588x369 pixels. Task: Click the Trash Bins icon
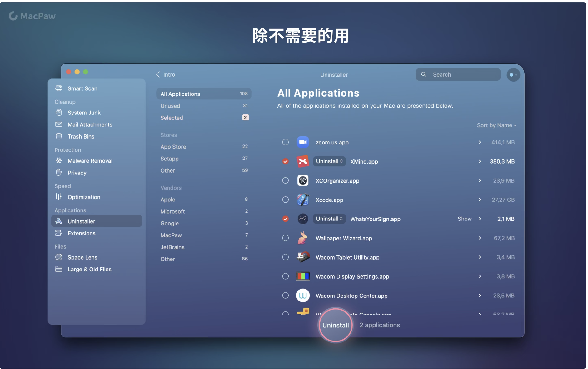(59, 136)
